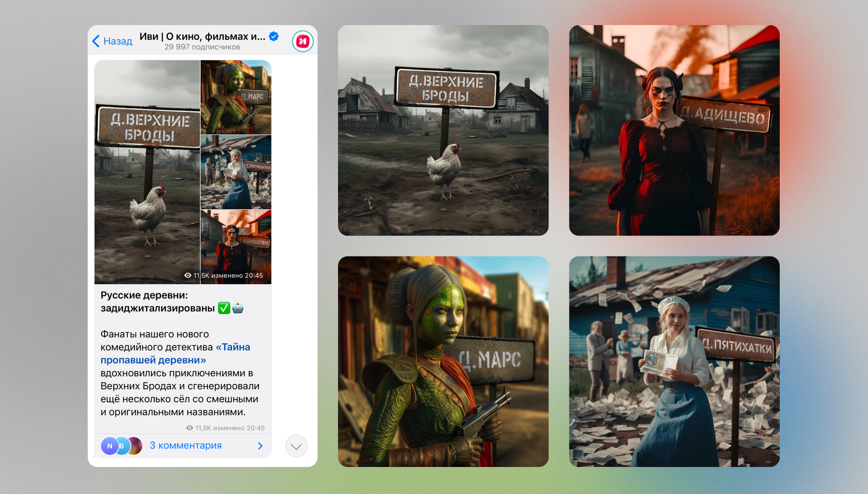Select the large Д.Марс alien image

click(x=443, y=361)
